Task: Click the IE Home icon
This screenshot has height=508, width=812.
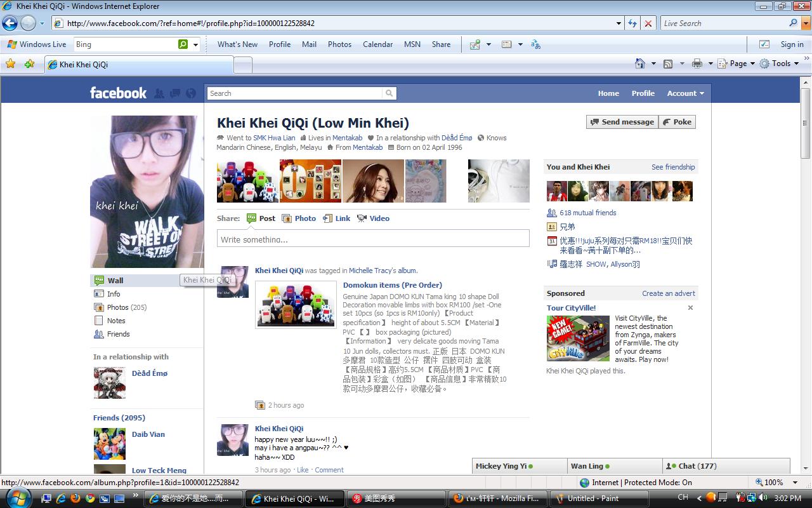Action: (x=641, y=63)
